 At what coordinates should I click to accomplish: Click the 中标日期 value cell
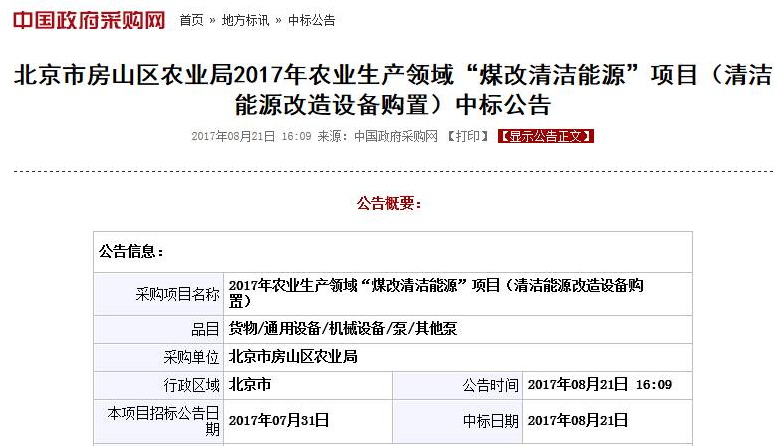[x=578, y=421]
